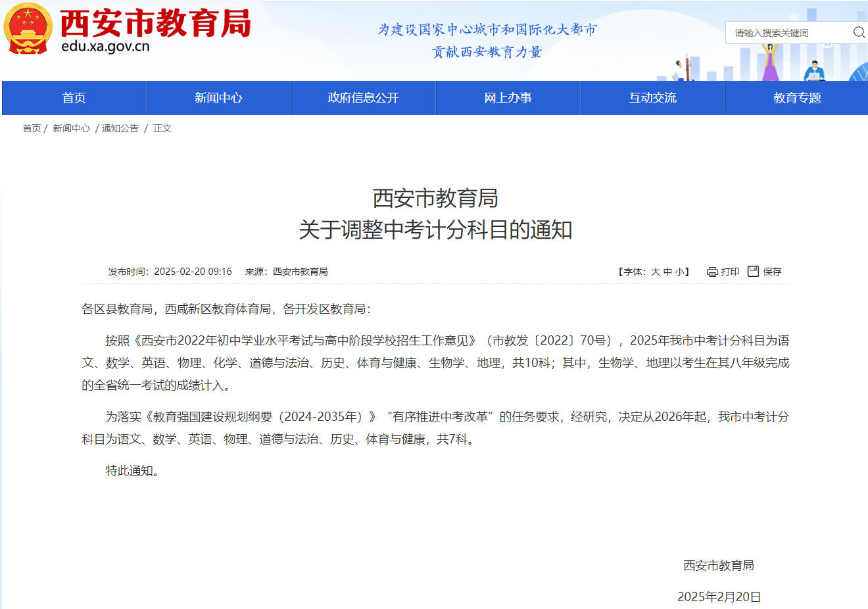Click the 新闻中心 breadcrumb link
Screen dimensions: 868x609
pos(71,128)
